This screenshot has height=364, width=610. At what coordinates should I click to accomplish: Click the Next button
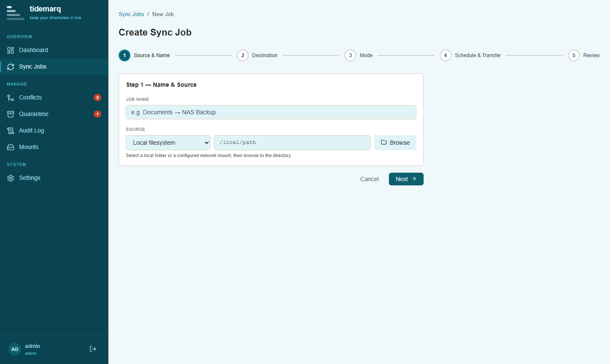click(406, 179)
